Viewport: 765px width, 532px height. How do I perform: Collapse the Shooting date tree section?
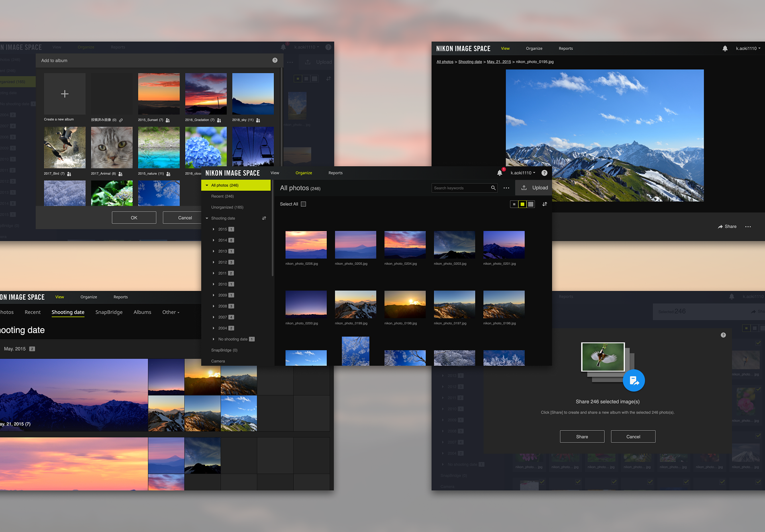point(207,218)
